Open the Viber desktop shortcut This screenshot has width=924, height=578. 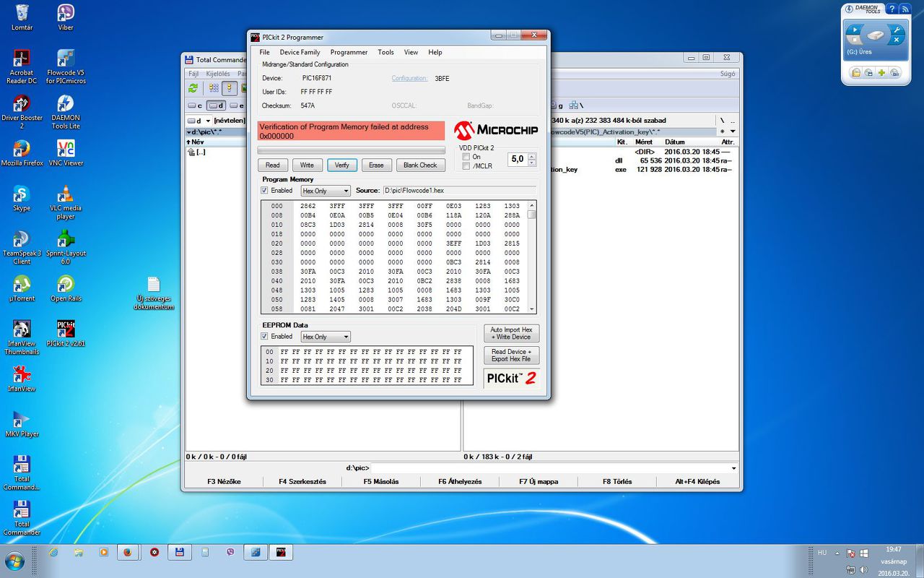66,17
